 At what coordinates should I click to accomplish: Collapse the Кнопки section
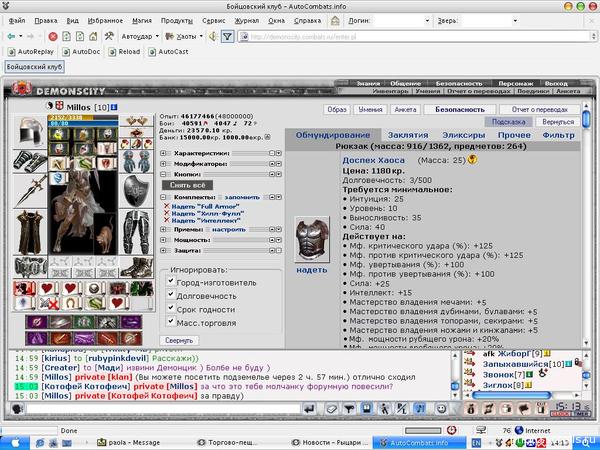(x=163, y=174)
